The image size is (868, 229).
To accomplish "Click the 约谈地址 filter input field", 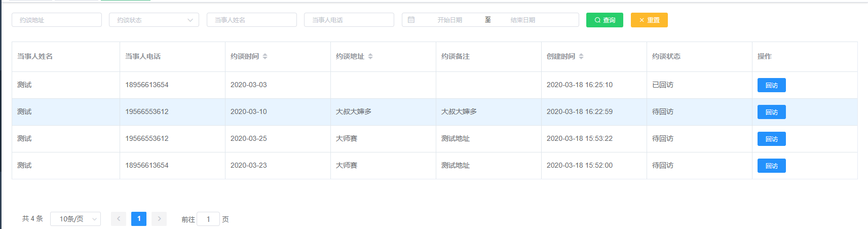I will (57, 20).
